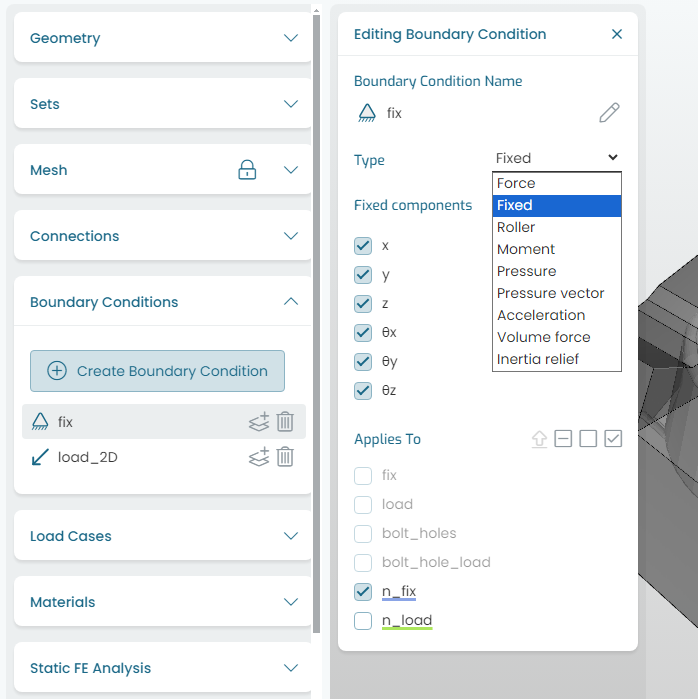Image resolution: width=698 pixels, height=699 pixels.
Task: Select Acceleration from the Type list
Action: [x=557, y=315]
